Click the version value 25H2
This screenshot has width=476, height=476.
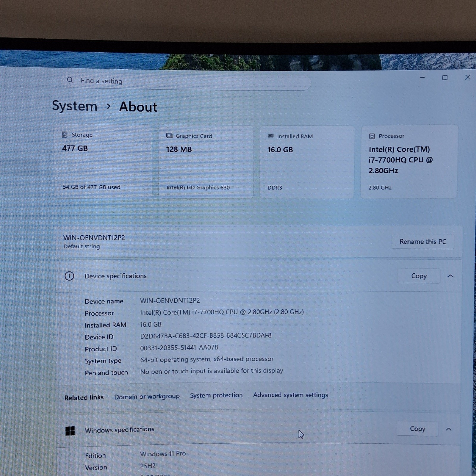click(148, 466)
